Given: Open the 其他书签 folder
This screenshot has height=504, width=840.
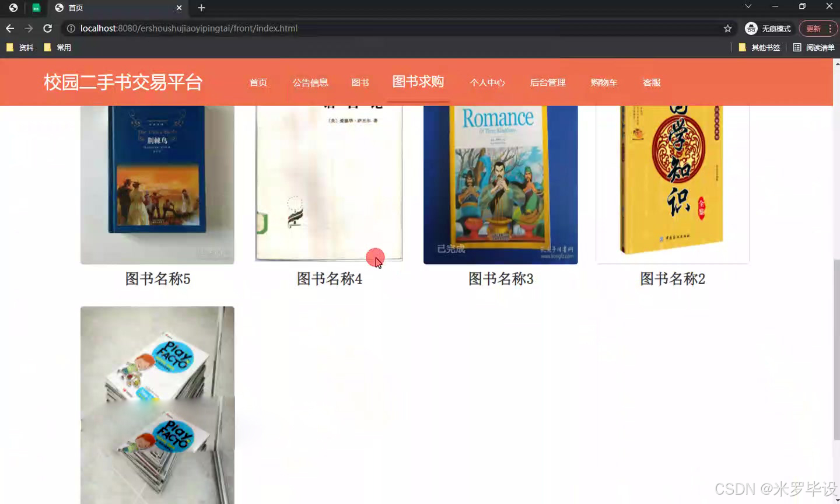Looking at the screenshot, I should tap(759, 48).
